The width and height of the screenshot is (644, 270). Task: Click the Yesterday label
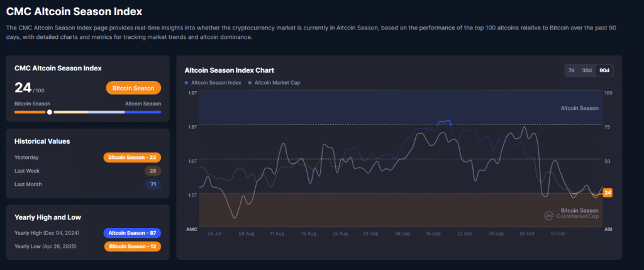coord(26,158)
